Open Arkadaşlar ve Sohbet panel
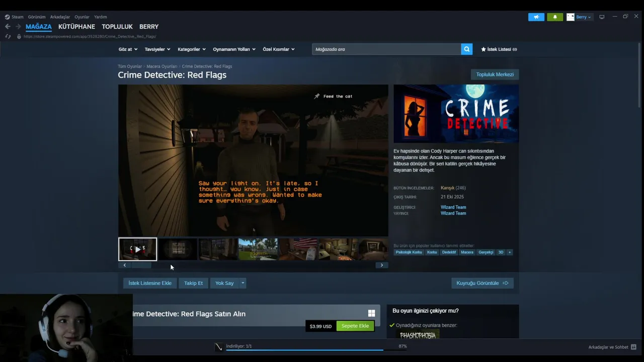 [x=612, y=347]
